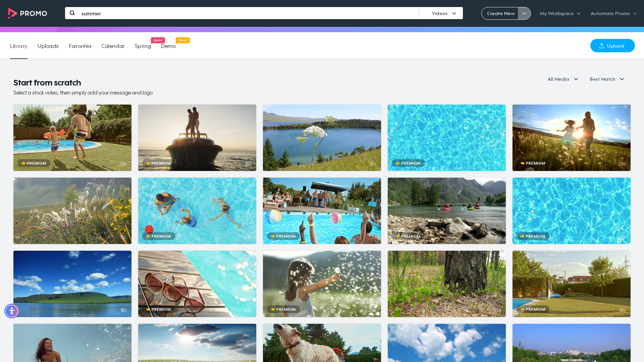This screenshot has height=362, width=644.
Task: Select the shaggy dog shaking video
Action: click(x=322, y=343)
